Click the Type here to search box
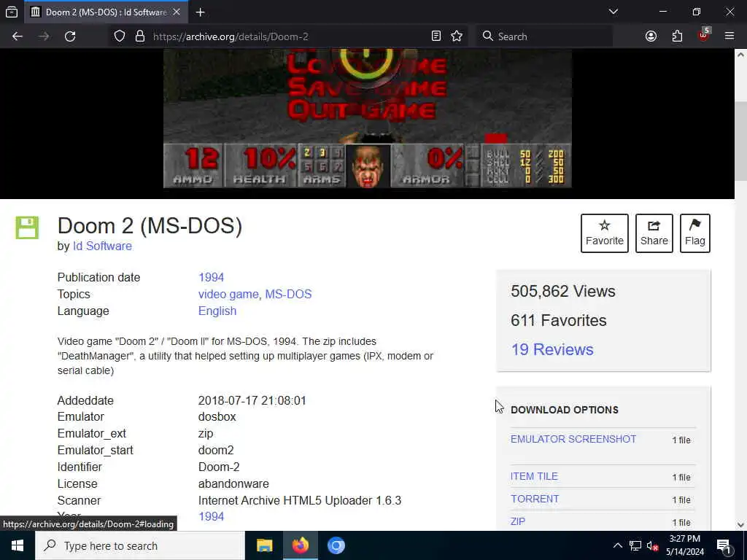747x560 pixels. click(x=140, y=545)
